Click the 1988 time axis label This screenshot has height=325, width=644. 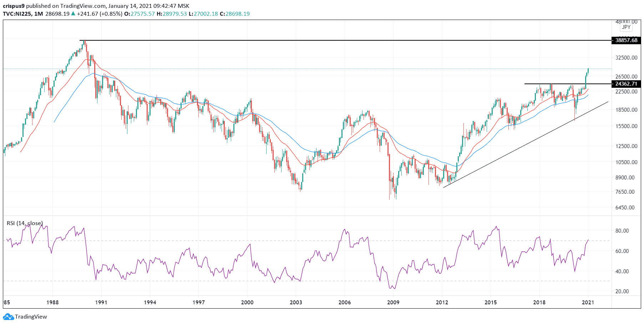52,303
